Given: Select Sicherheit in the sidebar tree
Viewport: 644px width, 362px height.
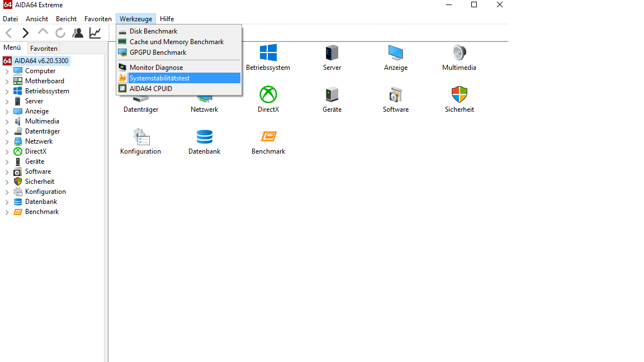Looking at the screenshot, I should [40, 182].
